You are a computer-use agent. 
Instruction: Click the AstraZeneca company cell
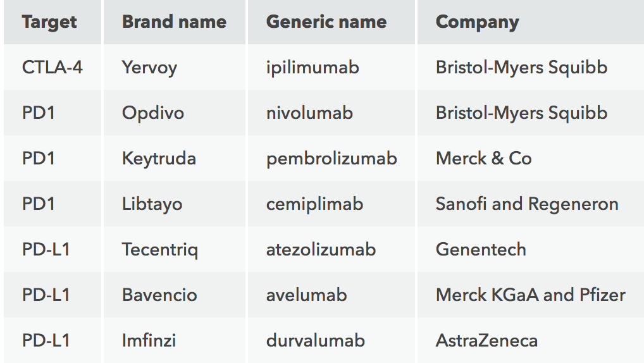tap(486, 341)
